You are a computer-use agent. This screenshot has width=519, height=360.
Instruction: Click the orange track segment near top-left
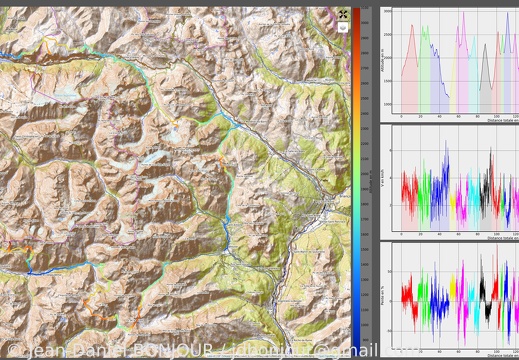click(x=48, y=45)
